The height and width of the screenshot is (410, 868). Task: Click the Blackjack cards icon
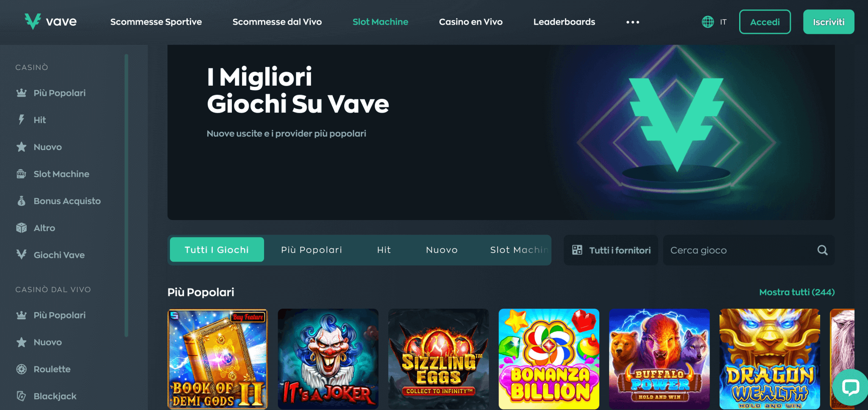click(21, 396)
